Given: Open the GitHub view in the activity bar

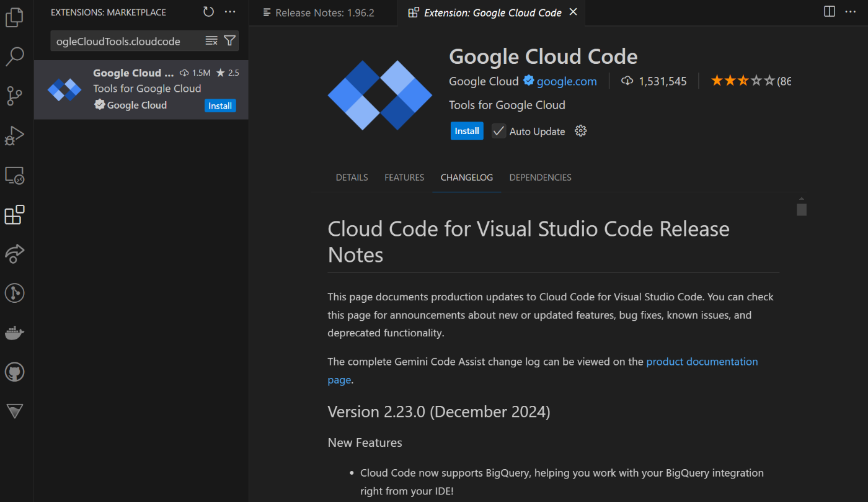Looking at the screenshot, I should tap(15, 372).
